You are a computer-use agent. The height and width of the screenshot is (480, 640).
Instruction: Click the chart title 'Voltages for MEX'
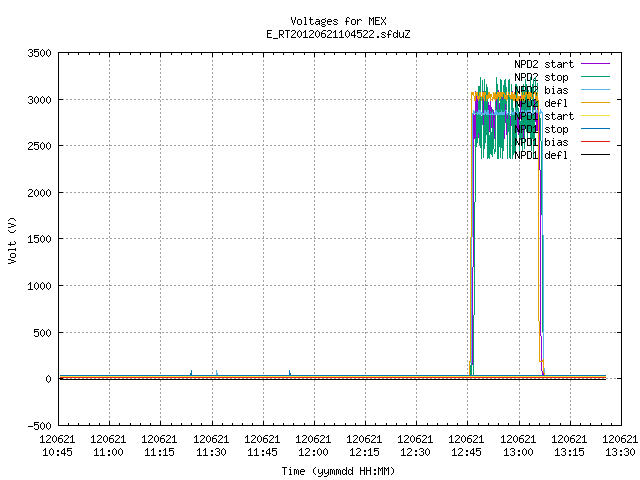coord(338,21)
